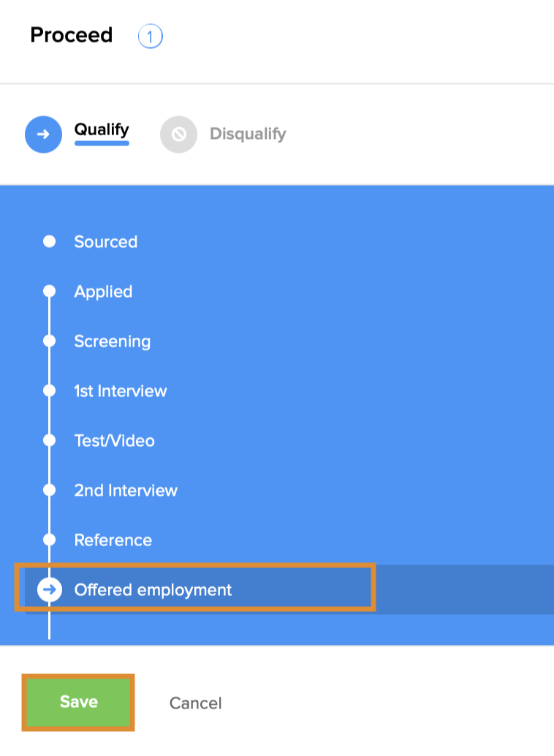Click the arrow icon on Offered employment
554x756 pixels.
point(49,589)
